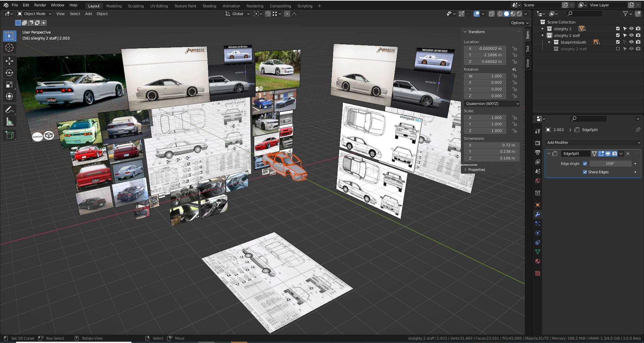Image resolution: width=644 pixels, height=343 pixels.
Task: Uncheck the Sharp Edges option
Action: click(x=585, y=172)
